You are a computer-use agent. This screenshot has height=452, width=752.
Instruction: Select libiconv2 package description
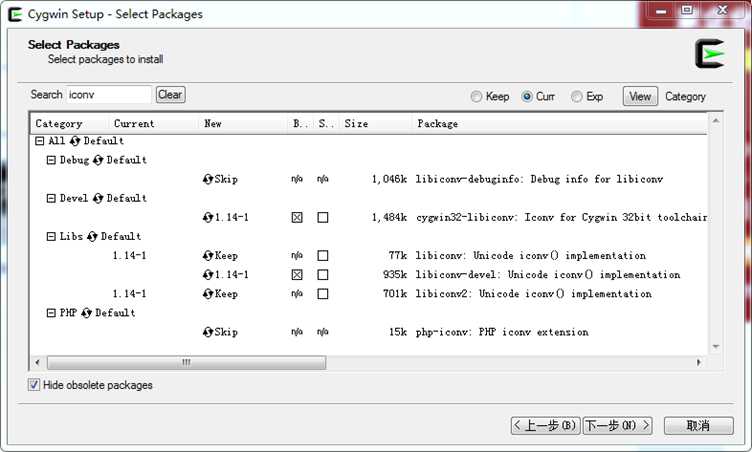[533, 294]
